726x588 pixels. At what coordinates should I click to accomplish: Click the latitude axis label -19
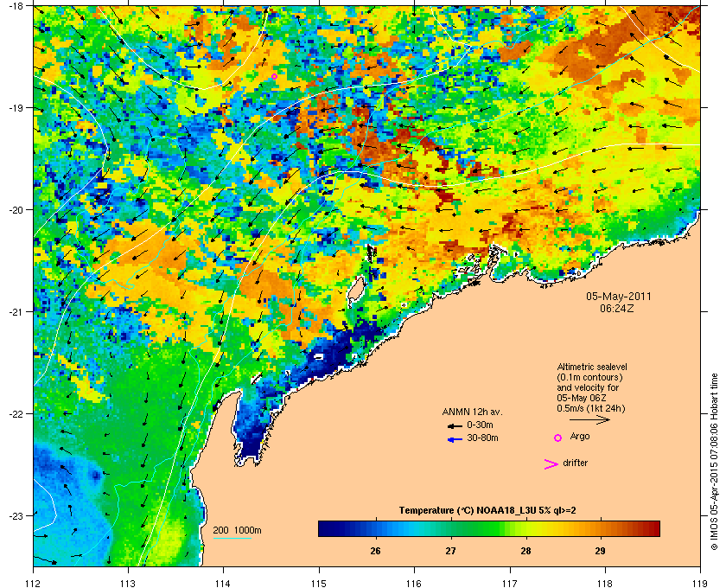point(16,107)
